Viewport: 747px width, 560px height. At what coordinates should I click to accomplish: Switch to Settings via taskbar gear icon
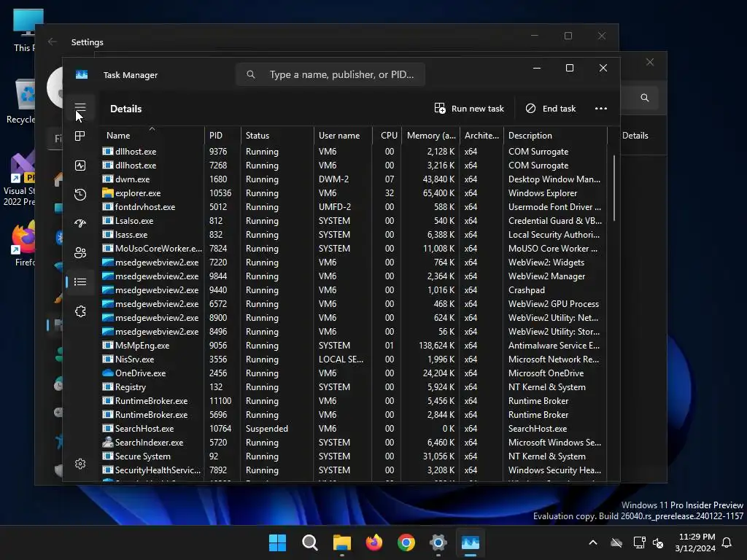click(x=438, y=542)
